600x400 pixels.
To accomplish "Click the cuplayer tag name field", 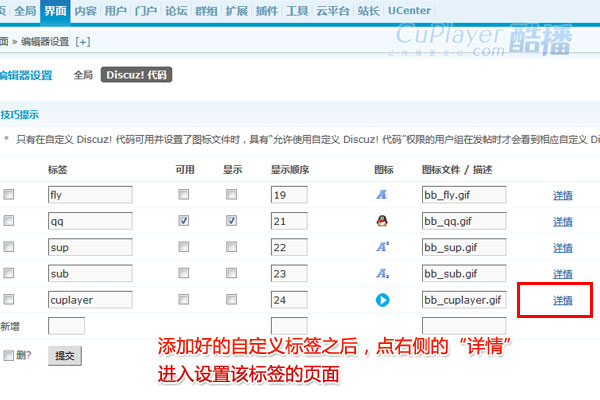I will point(90,299).
